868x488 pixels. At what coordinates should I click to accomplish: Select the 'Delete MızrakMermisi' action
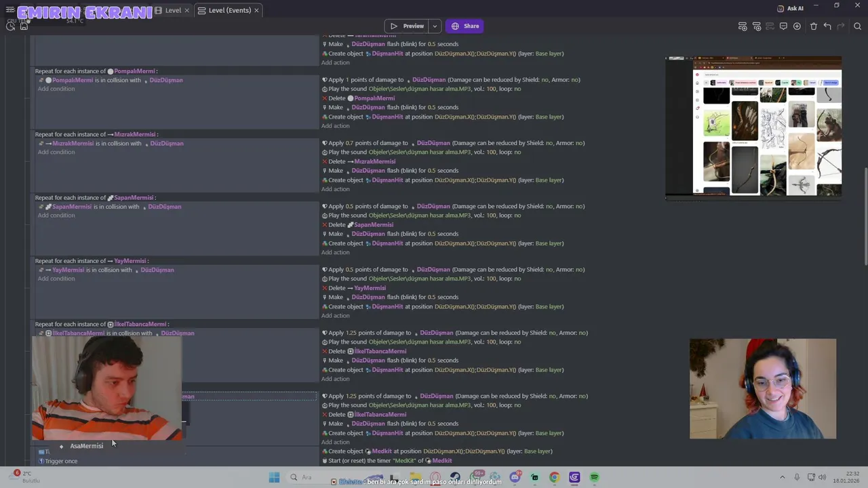[359, 161]
